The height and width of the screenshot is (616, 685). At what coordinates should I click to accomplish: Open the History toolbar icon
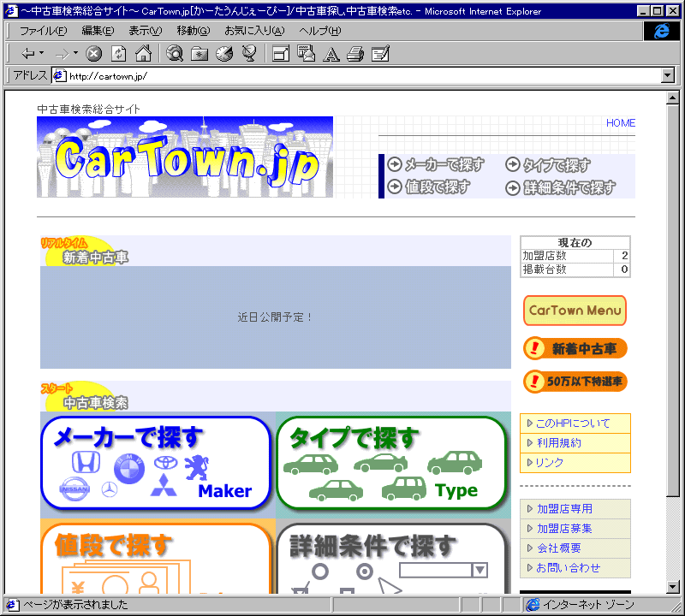tap(224, 54)
